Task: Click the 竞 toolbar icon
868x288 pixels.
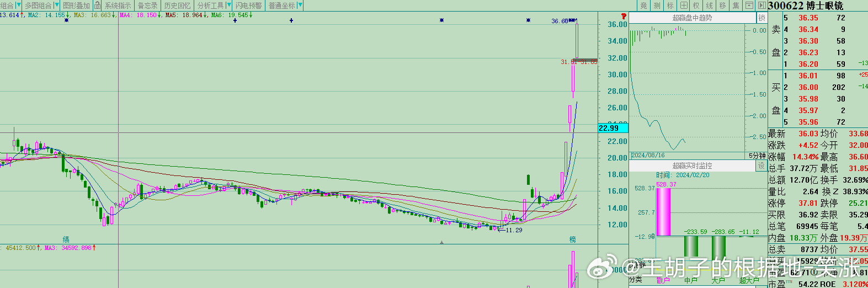Action: tap(643, 6)
